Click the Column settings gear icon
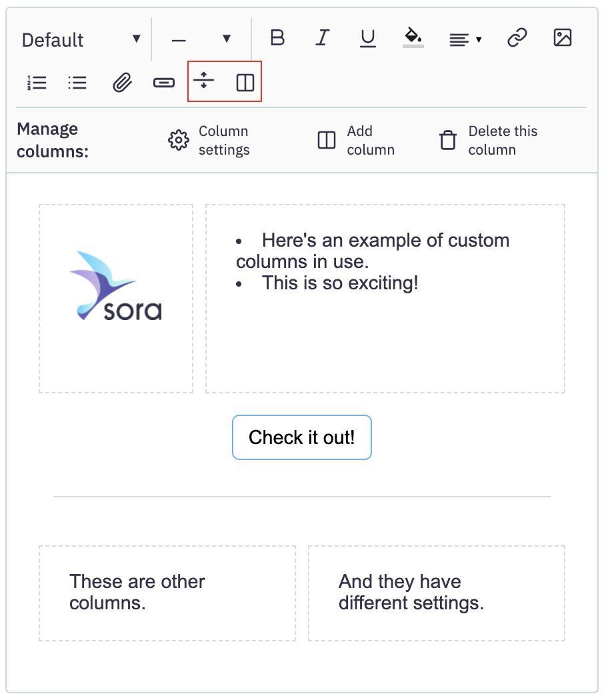Image resolution: width=604 pixels, height=700 pixels. [179, 140]
